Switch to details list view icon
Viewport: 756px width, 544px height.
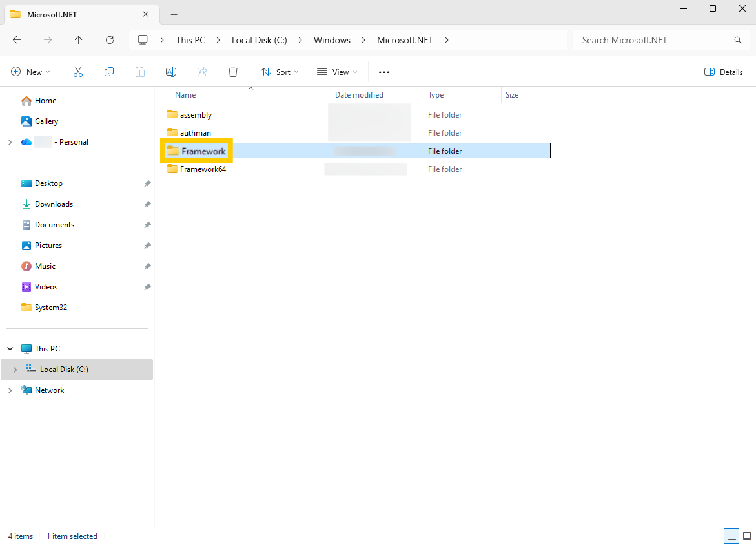[731, 536]
